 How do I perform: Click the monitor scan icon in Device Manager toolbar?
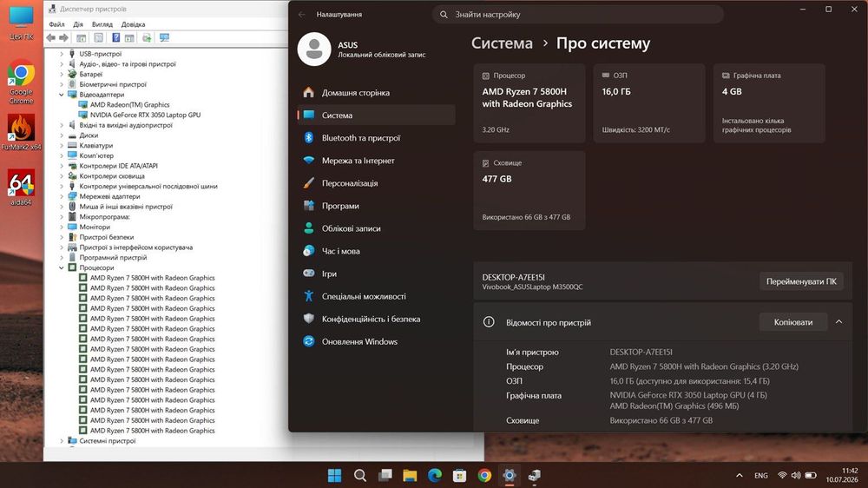coord(164,37)
